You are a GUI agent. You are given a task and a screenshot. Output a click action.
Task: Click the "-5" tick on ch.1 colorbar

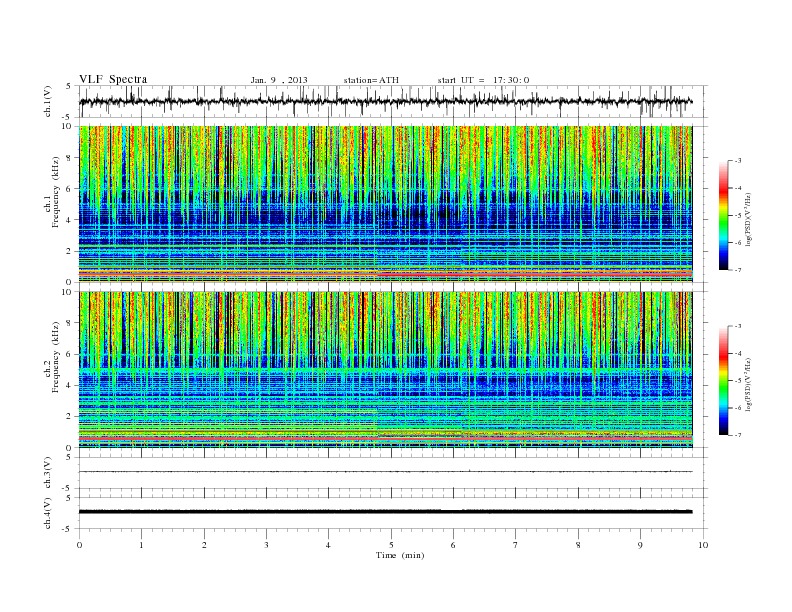[x=738, y=216]
